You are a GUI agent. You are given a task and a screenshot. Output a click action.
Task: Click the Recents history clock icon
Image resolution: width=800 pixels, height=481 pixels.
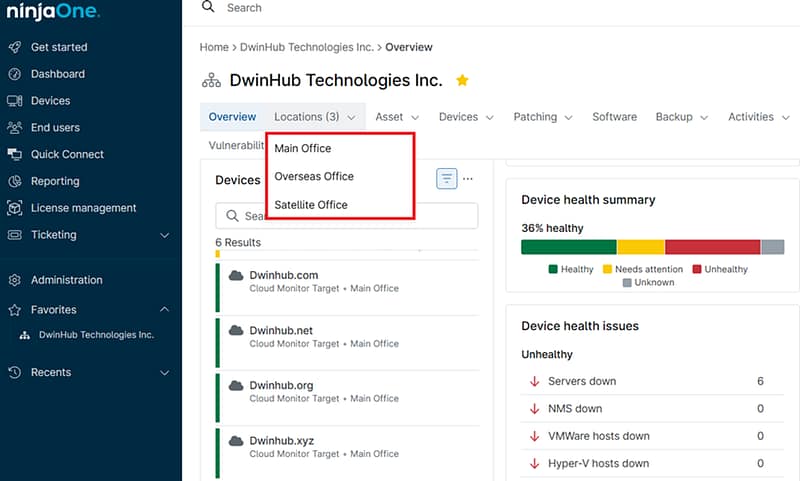[x=15, y=372]
